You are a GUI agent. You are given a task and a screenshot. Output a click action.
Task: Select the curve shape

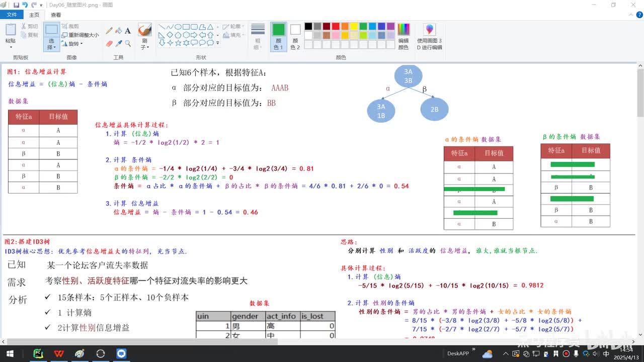tap(170, 27)
